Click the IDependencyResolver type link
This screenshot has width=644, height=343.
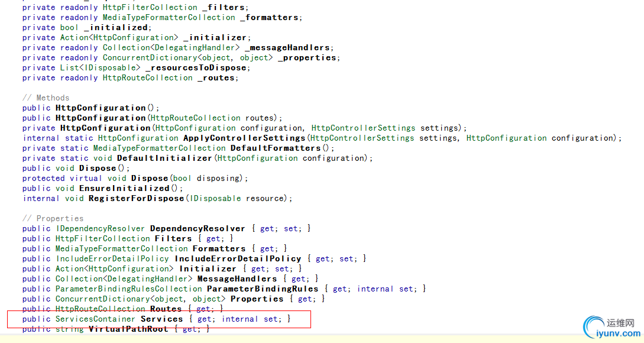[100, 228]
